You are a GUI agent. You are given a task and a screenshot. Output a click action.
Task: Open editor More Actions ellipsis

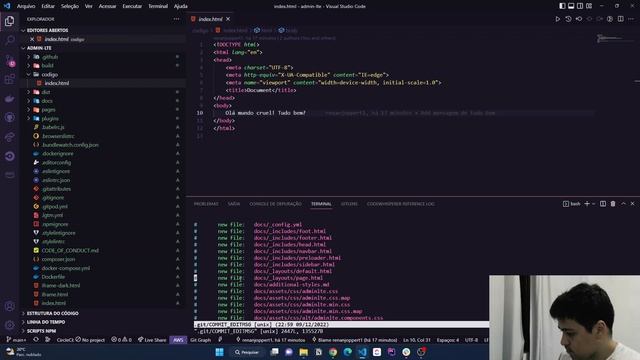coord(631,19)
